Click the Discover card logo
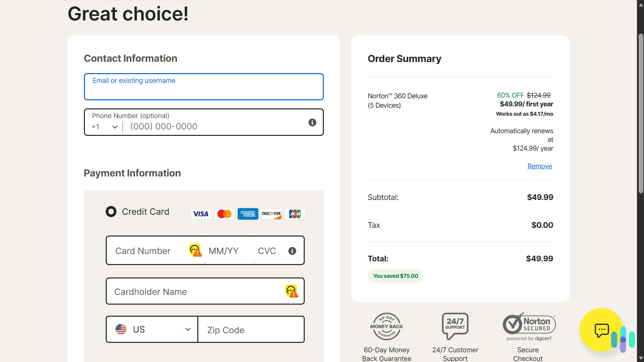This screenshot has height=362, width=644. tap(271, 214)
